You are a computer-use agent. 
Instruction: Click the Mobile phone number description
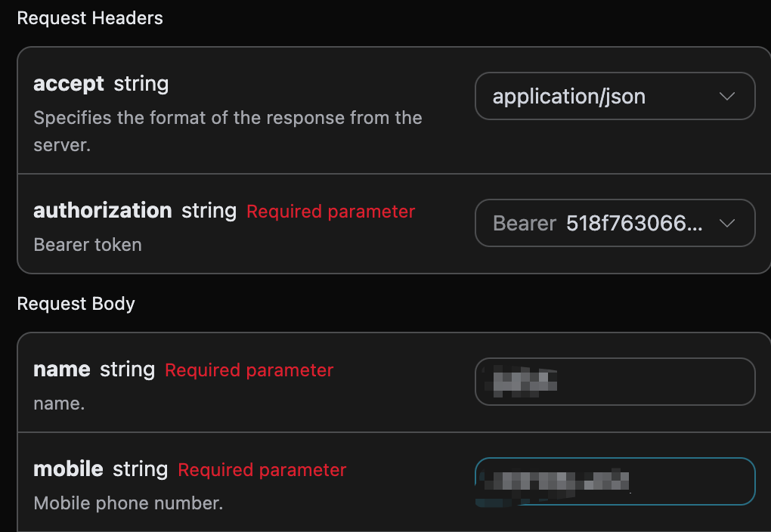click(x=128, y=503)
